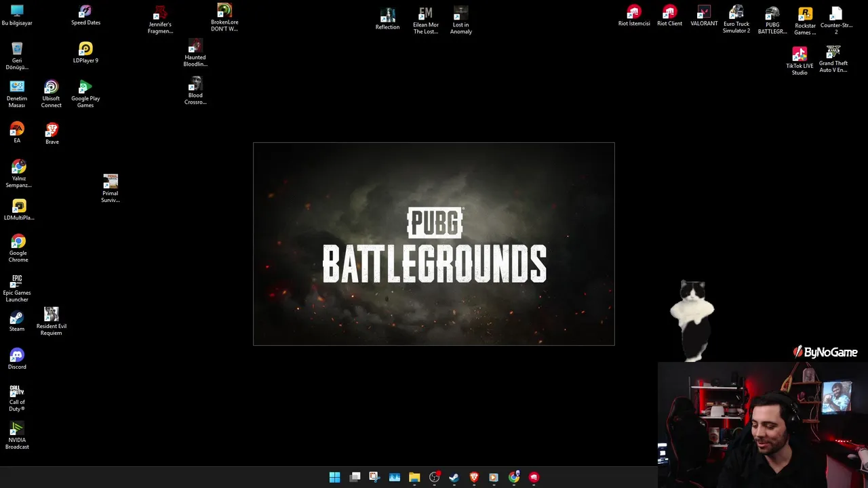
Task: Launch Counter-Strike 2 shortcut
Action: click(x=836, y=20)
